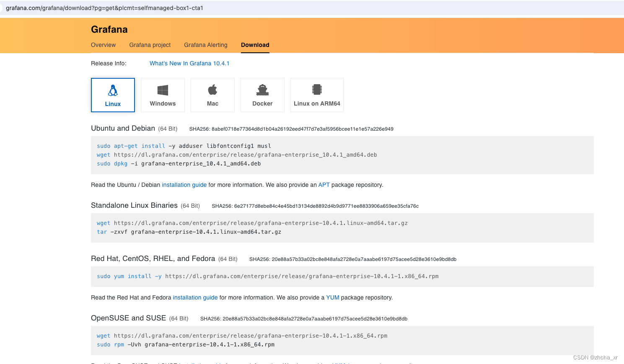624x364 pixels.
Task: Switch to the Grafana project tab
Action: (150, 45)
